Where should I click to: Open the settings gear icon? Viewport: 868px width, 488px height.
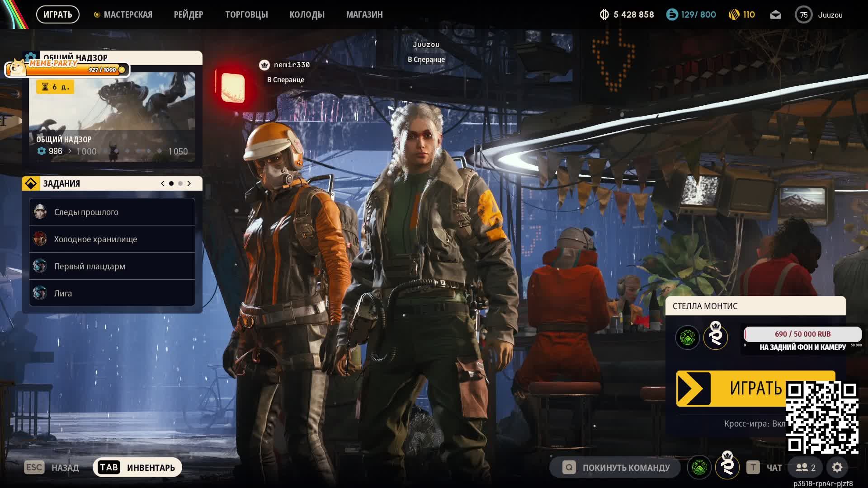(x=837, y=467)
